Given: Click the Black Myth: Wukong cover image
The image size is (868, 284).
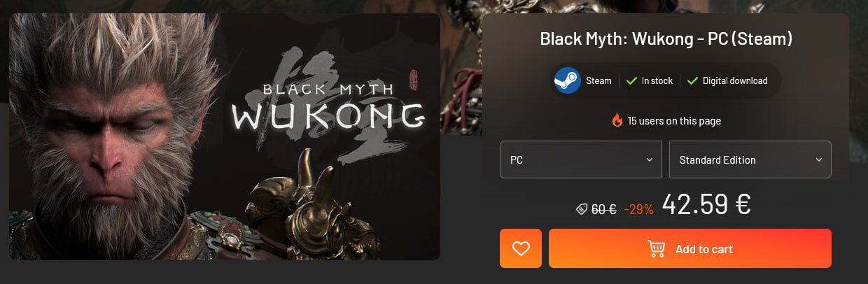Looking at the screenshot, I should coord(225,136).
